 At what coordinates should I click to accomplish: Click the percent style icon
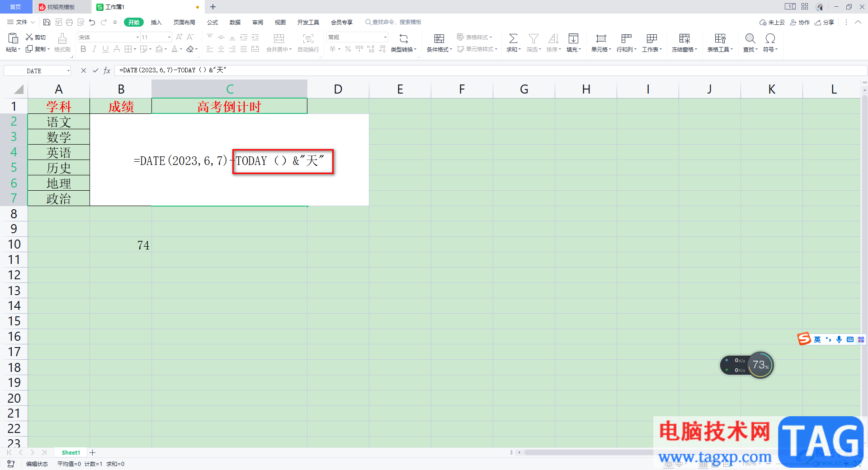(x=348, y=49)
